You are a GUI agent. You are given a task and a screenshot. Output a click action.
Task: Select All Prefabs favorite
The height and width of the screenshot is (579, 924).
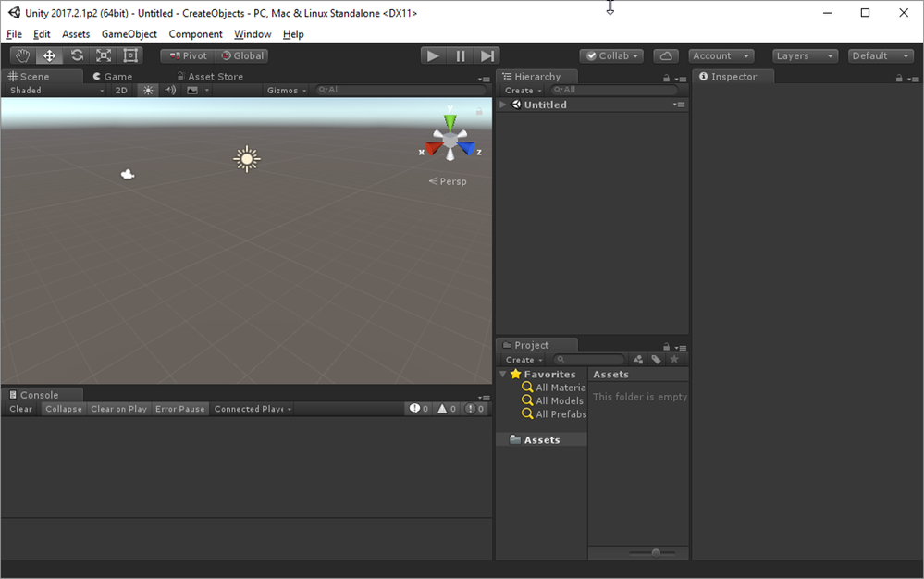(x=554, y=414)
